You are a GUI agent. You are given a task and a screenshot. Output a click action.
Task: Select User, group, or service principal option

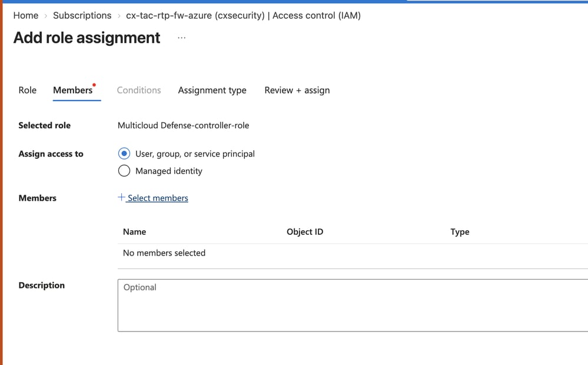pyautogui.click(x=124, y=154)
